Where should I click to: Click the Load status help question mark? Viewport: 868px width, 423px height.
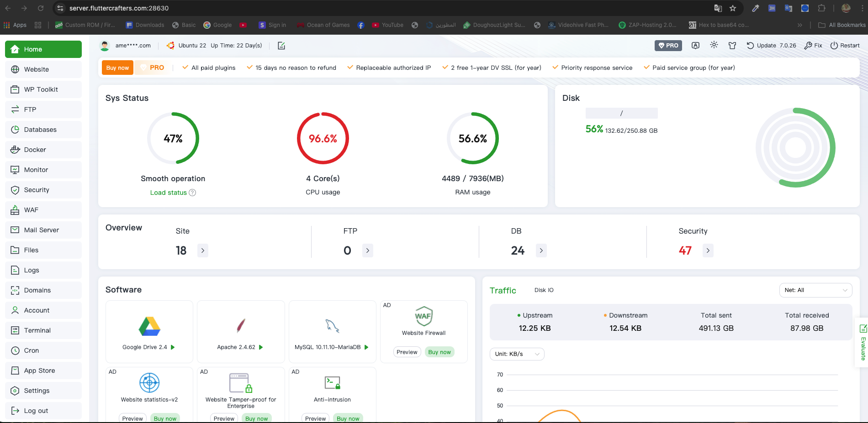coord(192,193)
